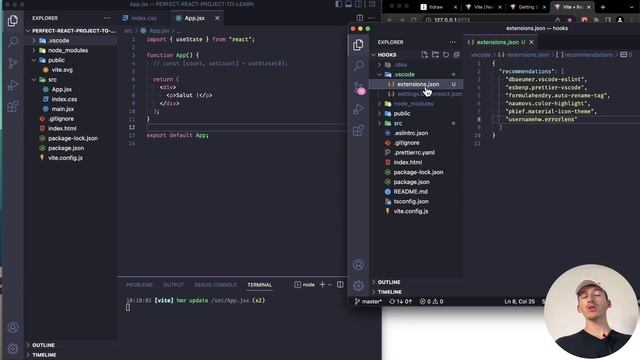Open Accounts icon in hooks window
Screen dimensions: 640x360
point(358,264)
